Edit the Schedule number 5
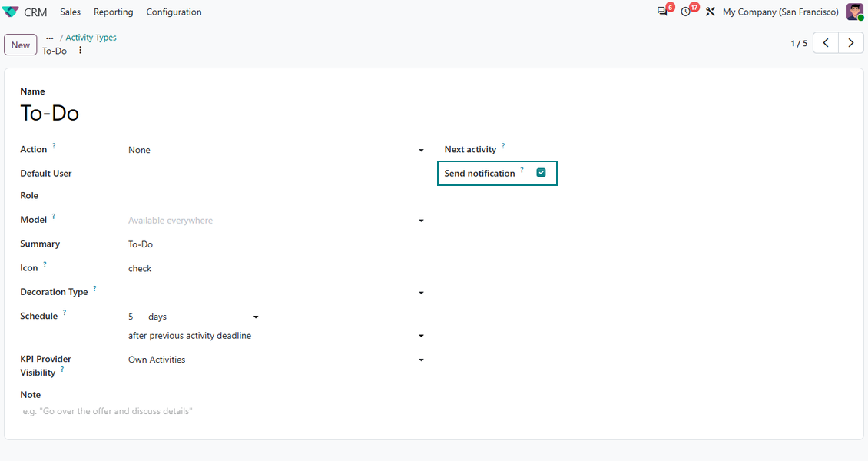Screen dimensions: 868x461 point(134,317)
